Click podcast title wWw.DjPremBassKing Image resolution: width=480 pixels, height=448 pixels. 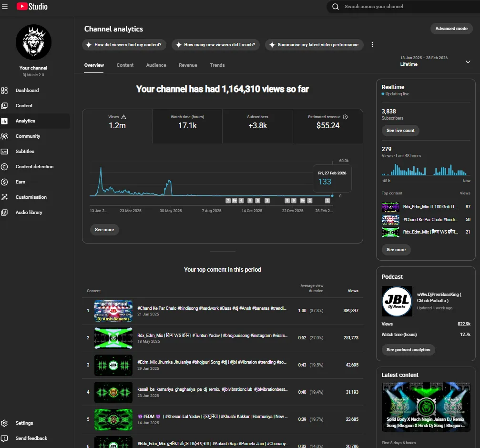[439, 297]
